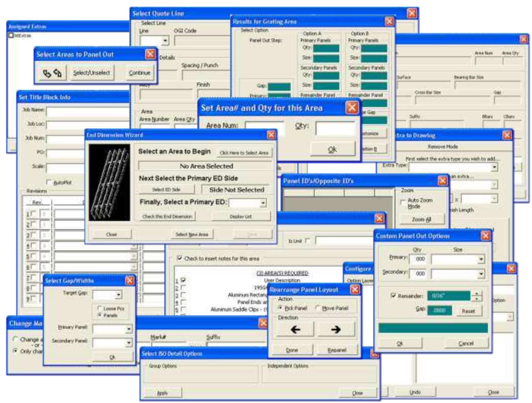Close the Select Quote Line window
The height and width of the screenshot is (403, 532).
click(412, 13)
